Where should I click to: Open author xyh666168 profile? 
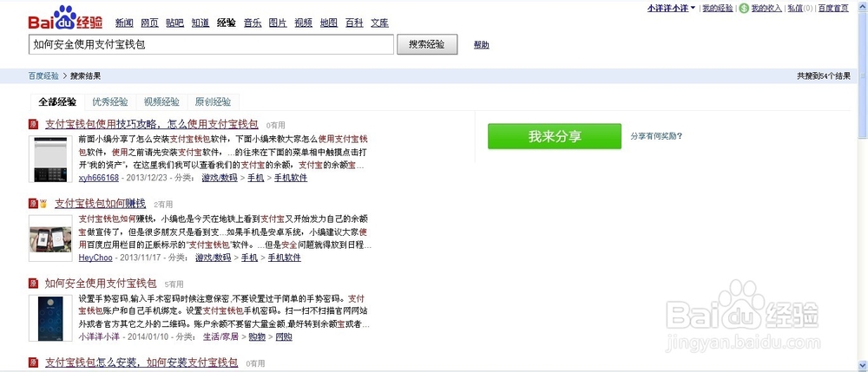[99, 178]
